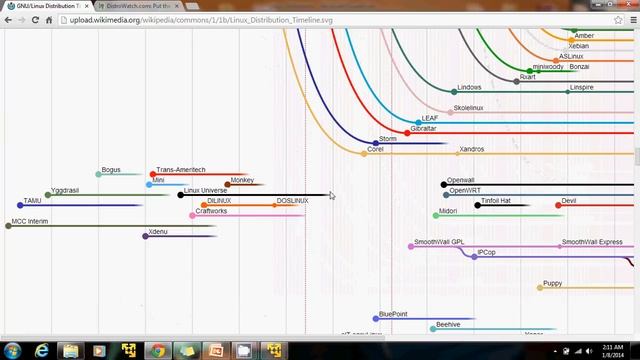Click the MCC Interim node
This screenshot has width=640, height=360.
tap(8, 226)
